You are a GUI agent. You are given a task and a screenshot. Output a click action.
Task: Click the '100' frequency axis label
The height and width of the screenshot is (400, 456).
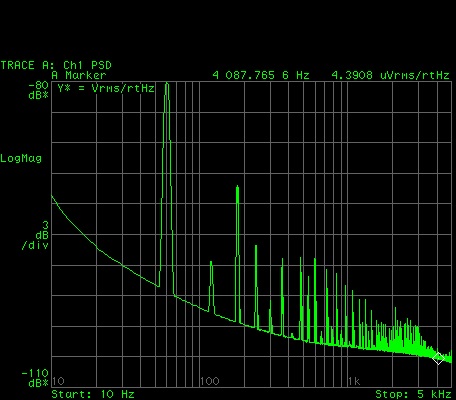pos(210,381)
